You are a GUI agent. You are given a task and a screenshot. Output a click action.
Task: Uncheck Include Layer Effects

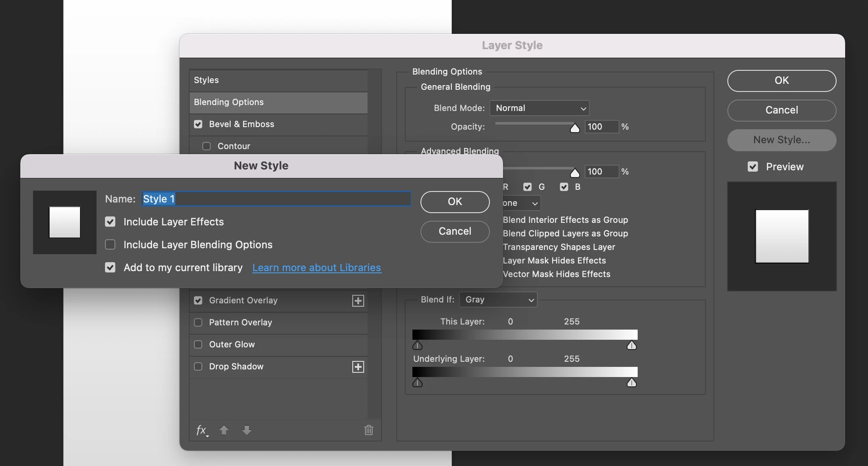pyautogui.click(x=111, y=222)
